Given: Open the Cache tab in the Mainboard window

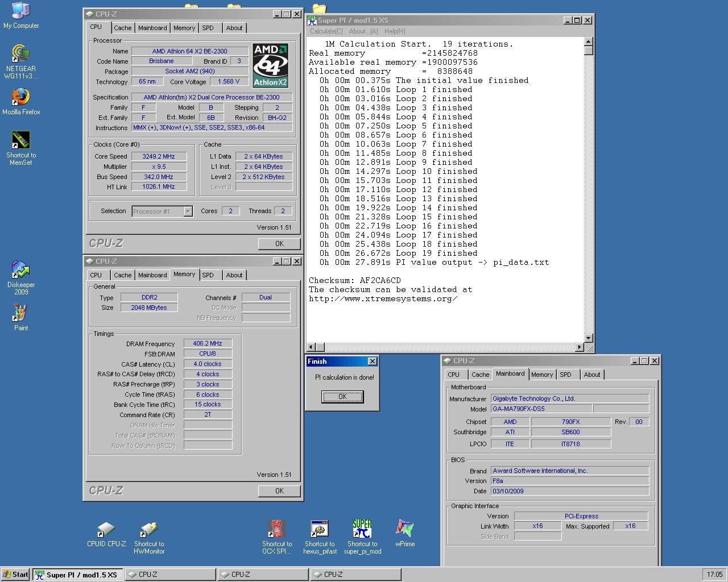Looking at the screenshot, I should pyautogui.click(x=480, y=375).
